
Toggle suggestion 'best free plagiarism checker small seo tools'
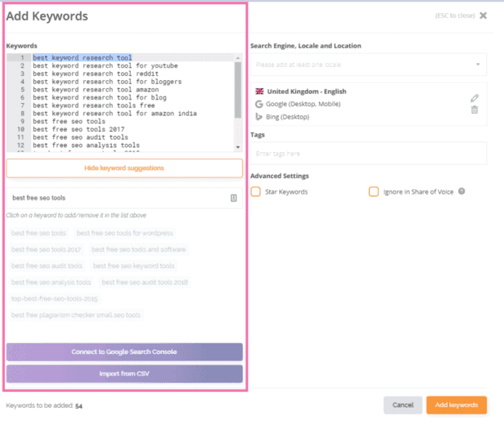[x=76, y=315]
